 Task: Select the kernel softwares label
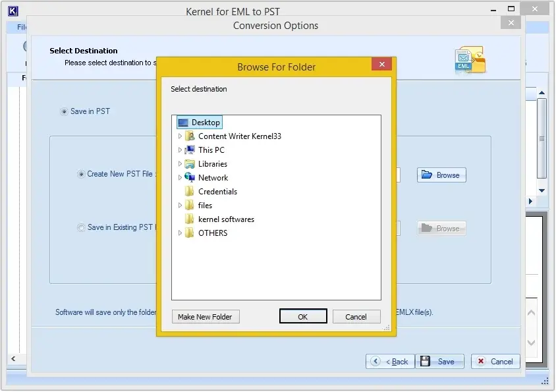[226, 219]
